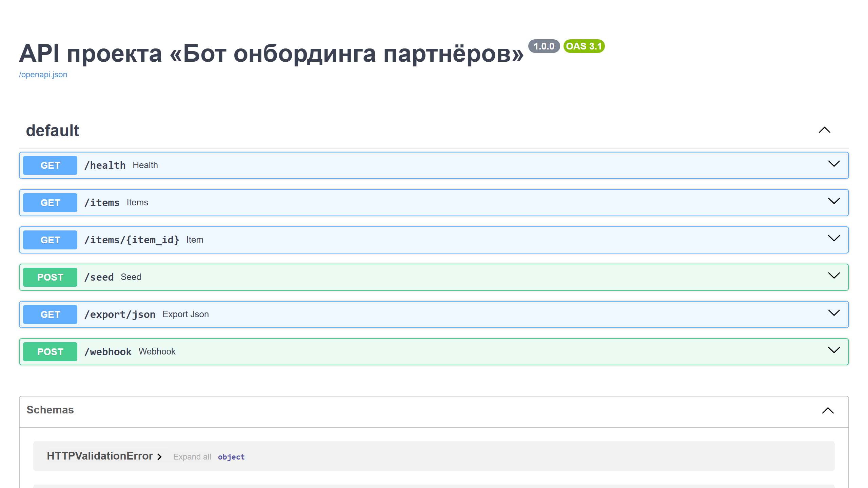The image size is (868, 488).
Task: Click Expand all for HTTPValidationError
Action: [192, 456]
